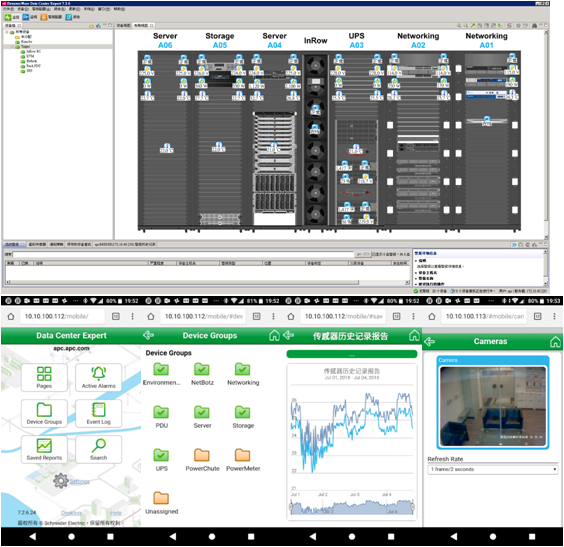This screenshot has height=547, width=564.
Task: Open the Saved Reports tile
Action: 44,449
